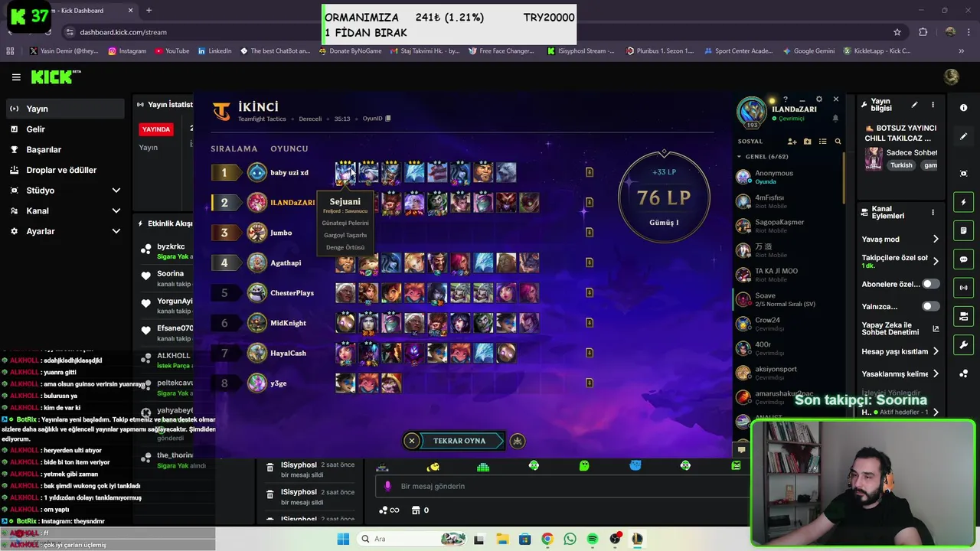
Task: Click the League client help question mark
Action: point(786,99)
